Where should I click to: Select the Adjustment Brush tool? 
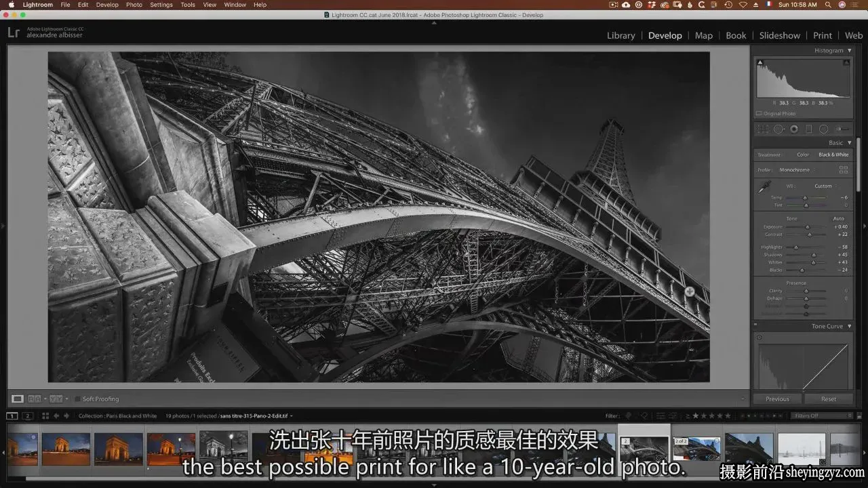[x=843, y=129]
